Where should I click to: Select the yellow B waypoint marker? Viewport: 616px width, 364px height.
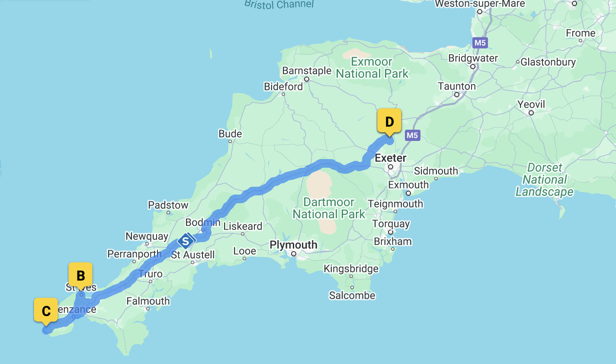(80, 275)
